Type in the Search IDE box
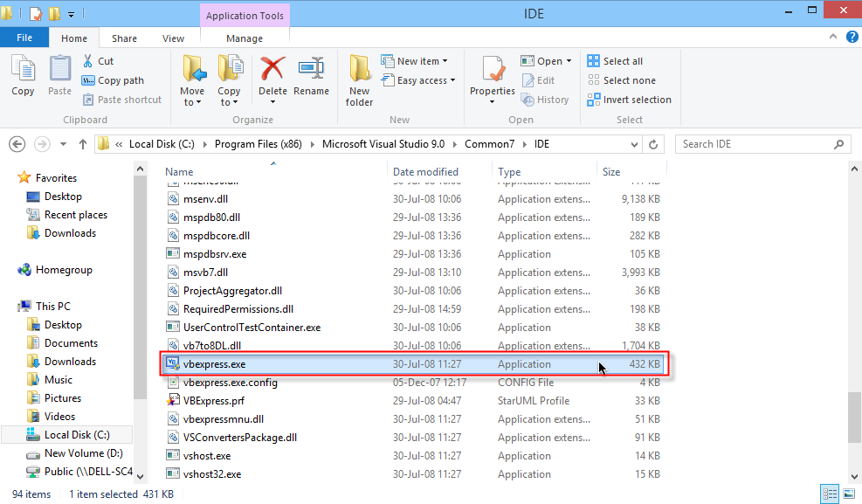The width and height of the screenshot is (862, 504). coord(755,144)
